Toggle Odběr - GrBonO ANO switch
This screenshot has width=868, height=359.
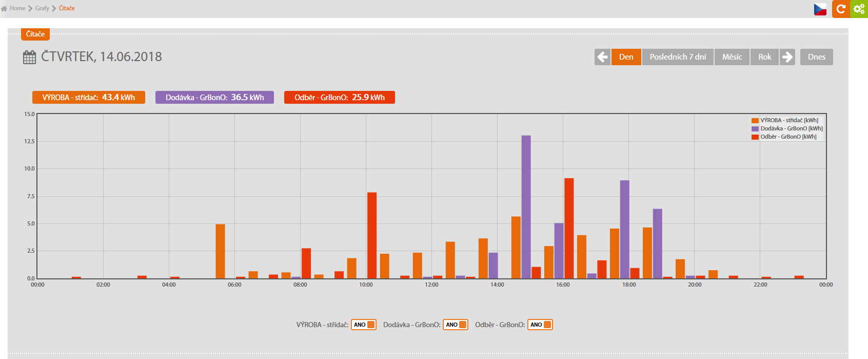pos(540,325)
